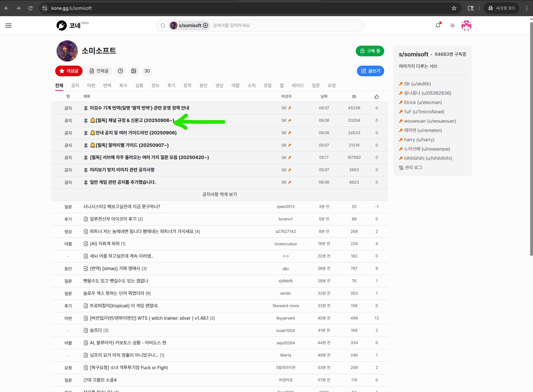
Task: Remove the s/somisoft search filter
Action: tap(206, 25)
